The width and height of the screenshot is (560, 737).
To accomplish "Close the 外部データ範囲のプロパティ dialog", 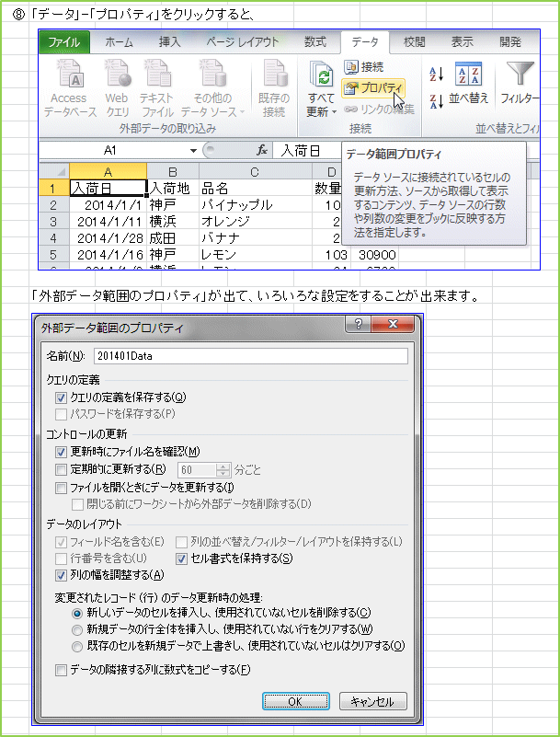I will coord(393,324).
